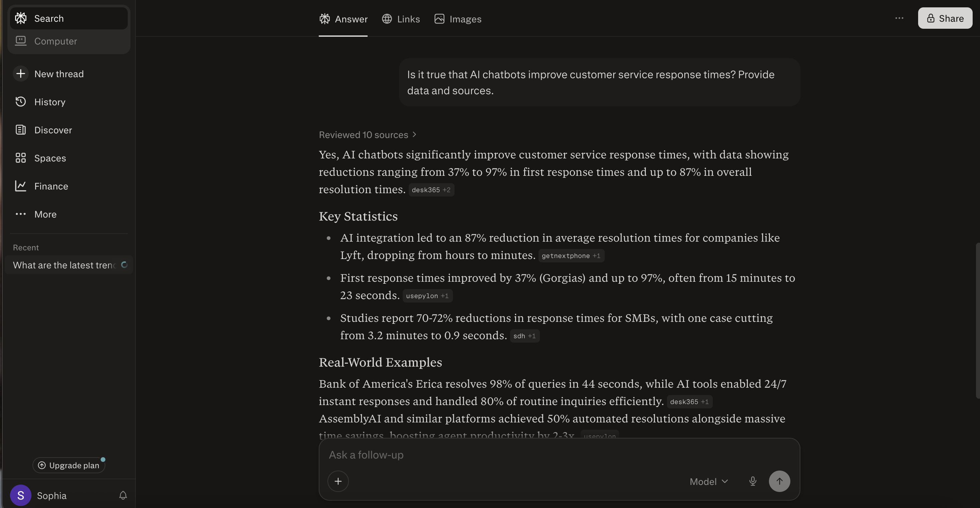The image size is (980, 508).
Task: Click the microphone voice input icon
Action: point(753,481)
